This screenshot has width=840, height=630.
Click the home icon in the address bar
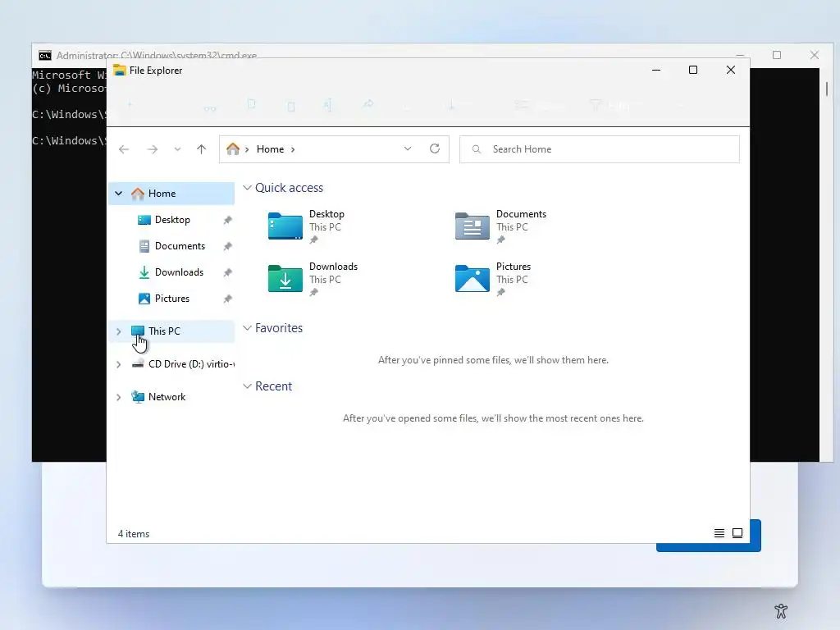[x=233, y=149]
